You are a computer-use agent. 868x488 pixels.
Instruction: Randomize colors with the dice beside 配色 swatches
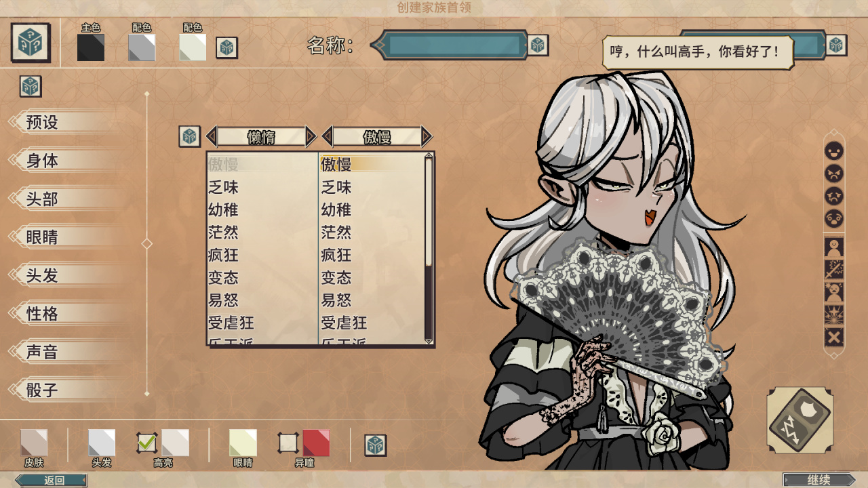pos(226,47)
